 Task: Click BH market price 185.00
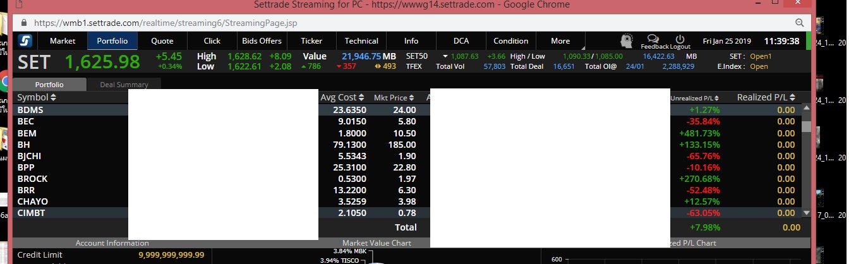point(402,145)
